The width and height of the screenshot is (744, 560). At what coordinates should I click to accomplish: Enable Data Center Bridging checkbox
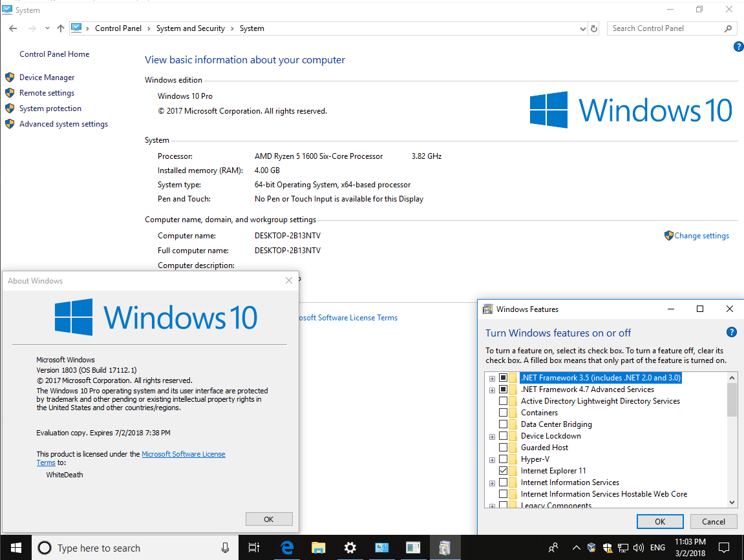[x=503, y=424]
